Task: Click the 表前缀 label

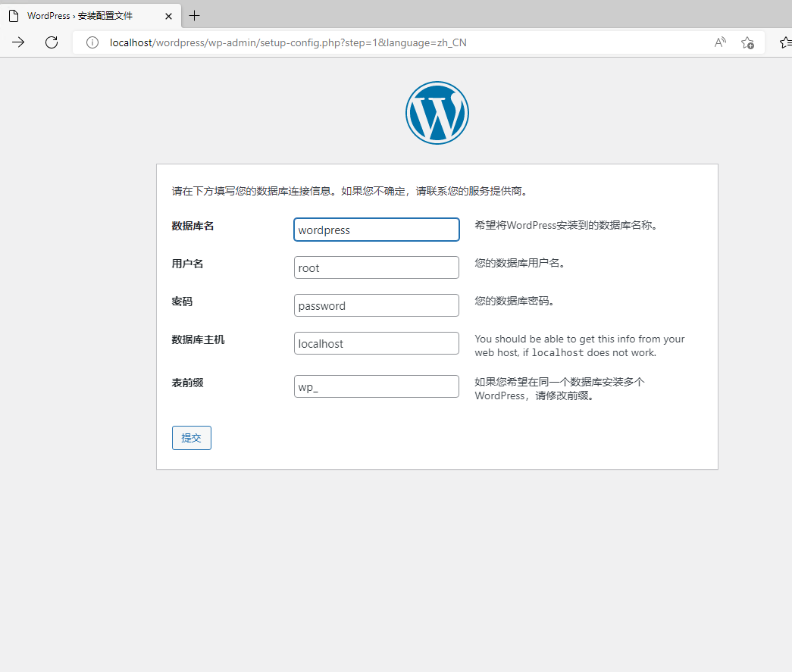Action: click(x=187, y=382)
